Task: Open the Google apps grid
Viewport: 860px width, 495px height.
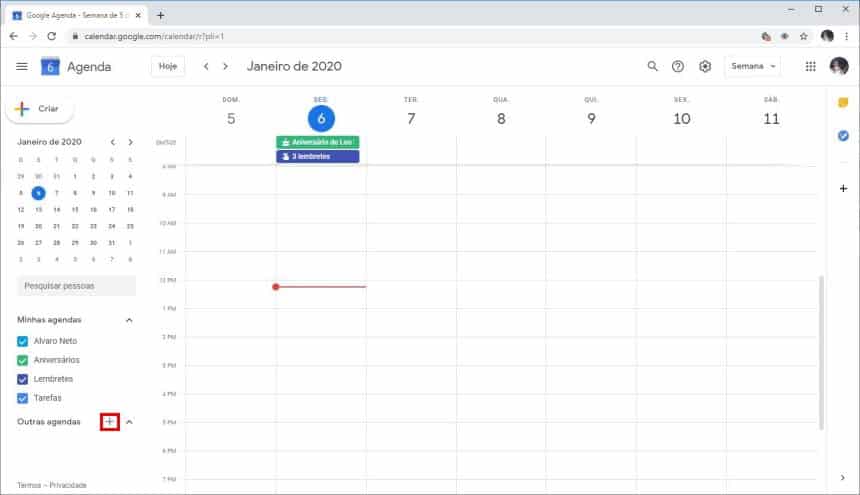Action: tap(810, 66)
